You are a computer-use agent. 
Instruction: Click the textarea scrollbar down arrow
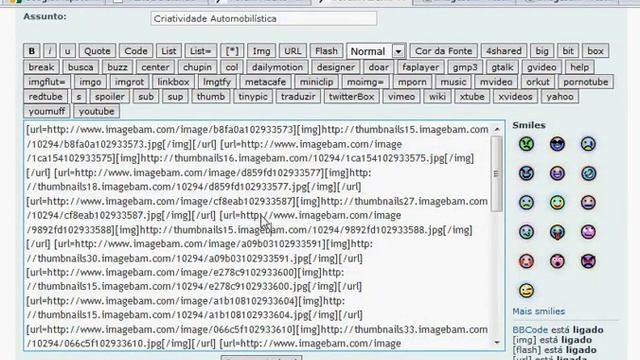(x=497, y=342)
